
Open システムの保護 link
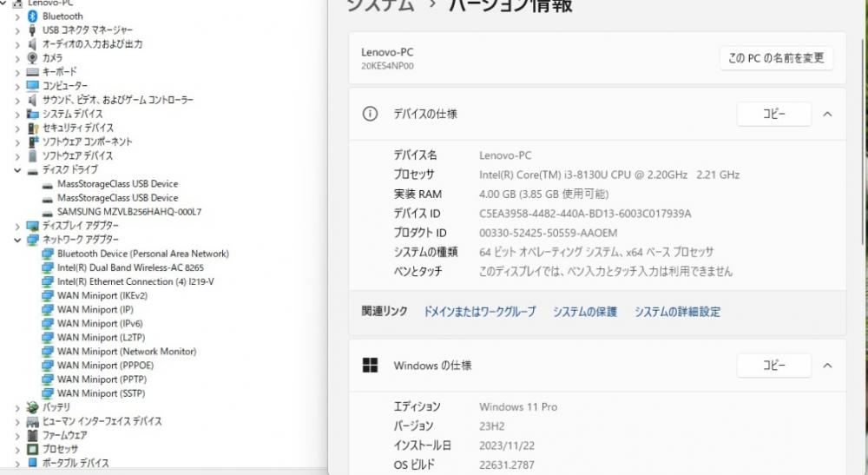click(x=585, y=312)
